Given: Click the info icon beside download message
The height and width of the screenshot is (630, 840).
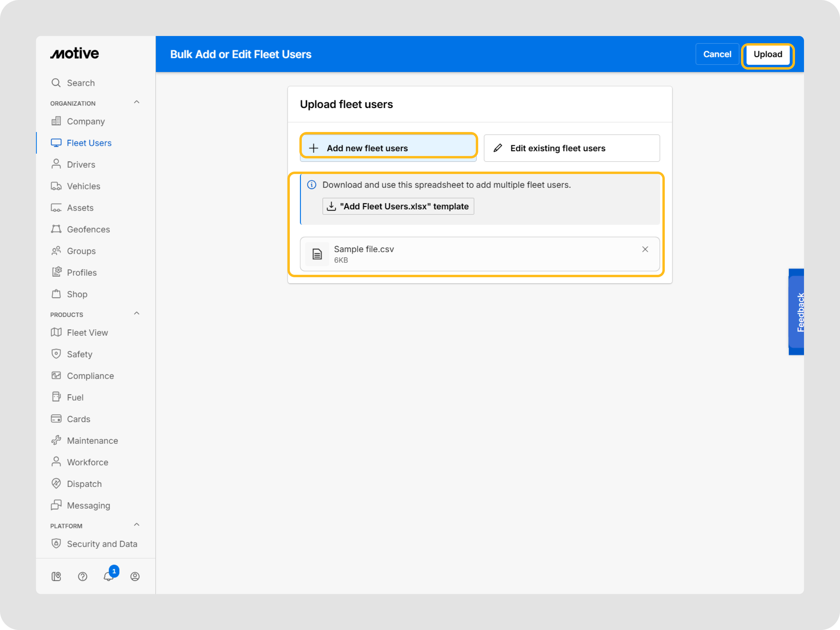Looking at the screenshot, I should pos(311,185).
